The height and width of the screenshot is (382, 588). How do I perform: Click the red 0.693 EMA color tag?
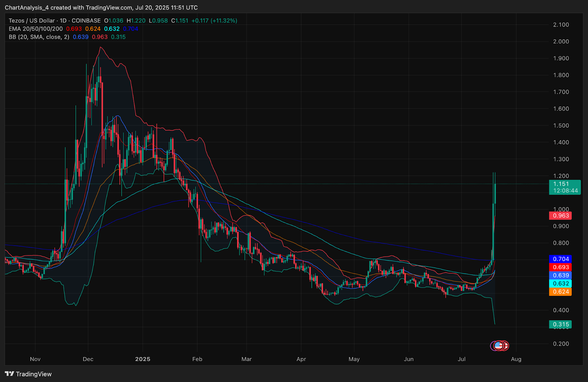pyautogui.click(x=560, y=267)
